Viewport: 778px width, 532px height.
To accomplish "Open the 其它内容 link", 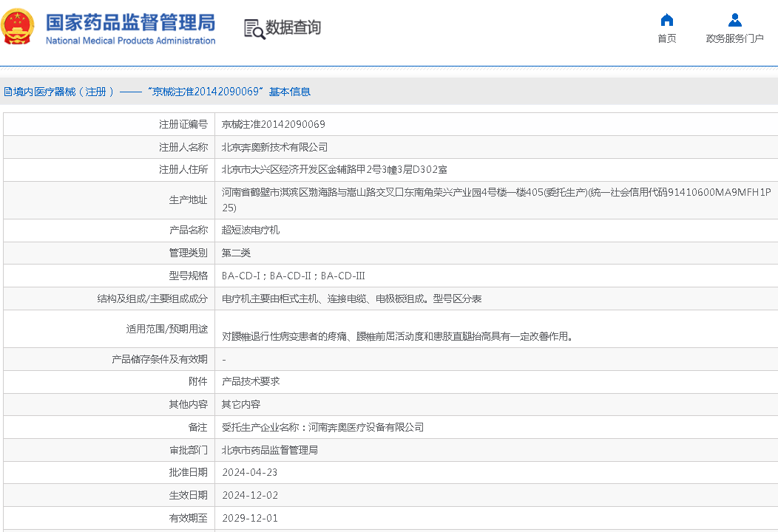I will pyautogui.click(x=241, y=404).
